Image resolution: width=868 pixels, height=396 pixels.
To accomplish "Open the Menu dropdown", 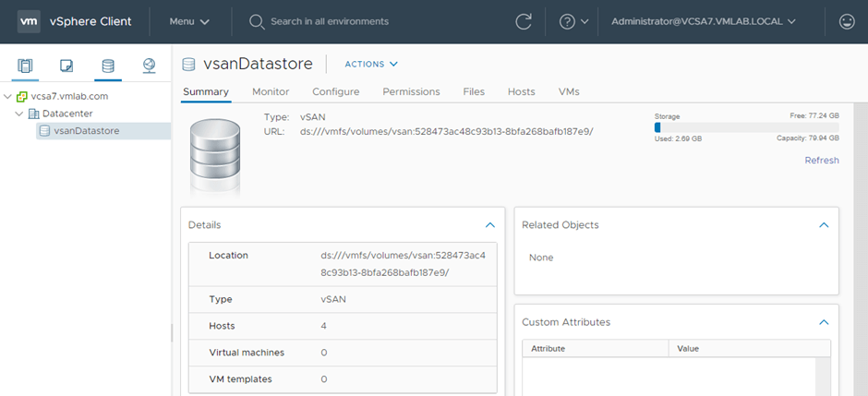I will coord(189,21).
